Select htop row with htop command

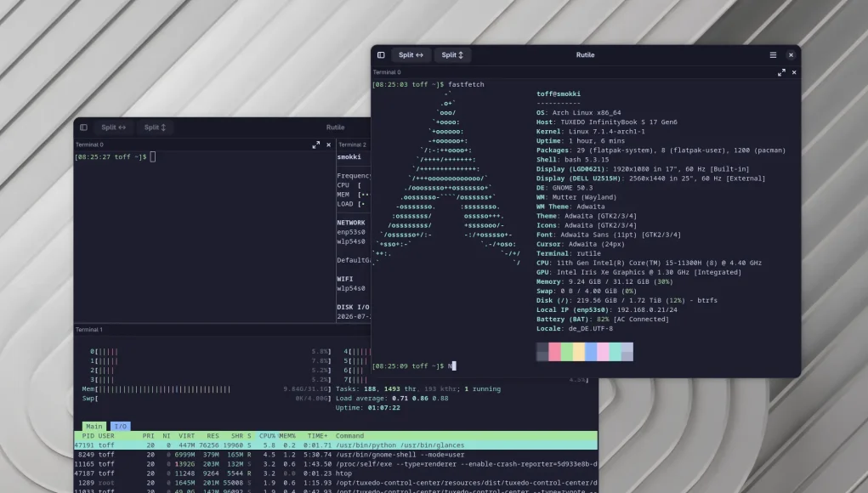336,473
